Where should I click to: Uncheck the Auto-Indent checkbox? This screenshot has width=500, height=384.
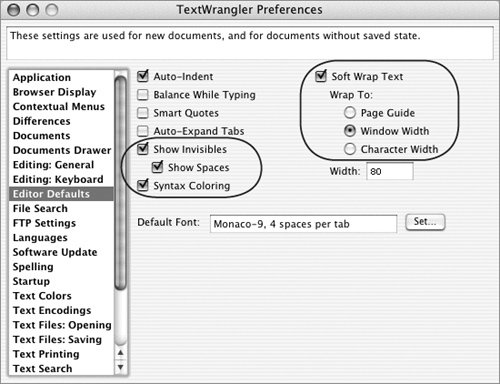click(143, 76)
